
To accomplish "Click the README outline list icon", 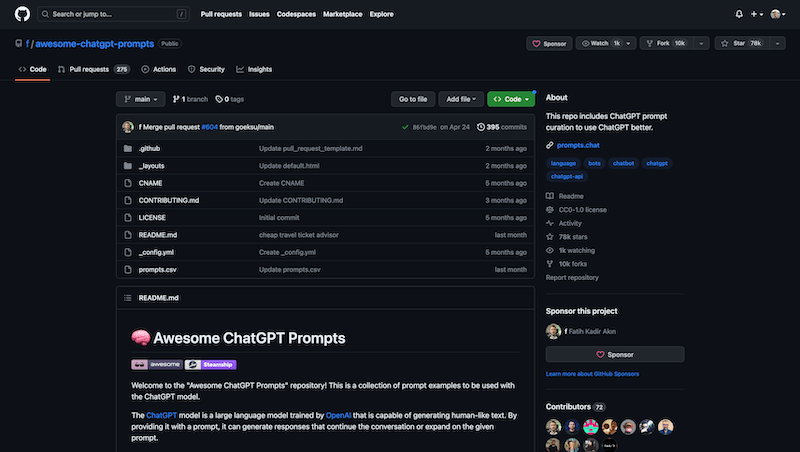I will (x=126, y=298).
